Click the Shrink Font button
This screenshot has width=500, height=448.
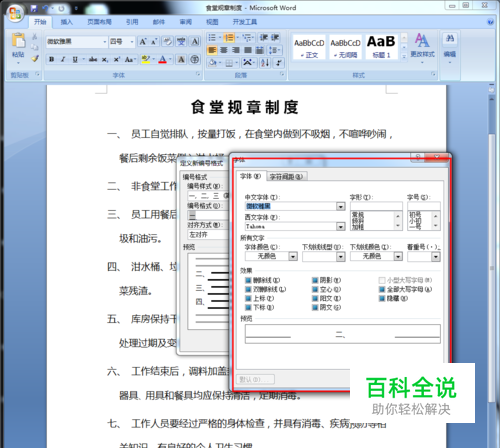pos(154,42)
